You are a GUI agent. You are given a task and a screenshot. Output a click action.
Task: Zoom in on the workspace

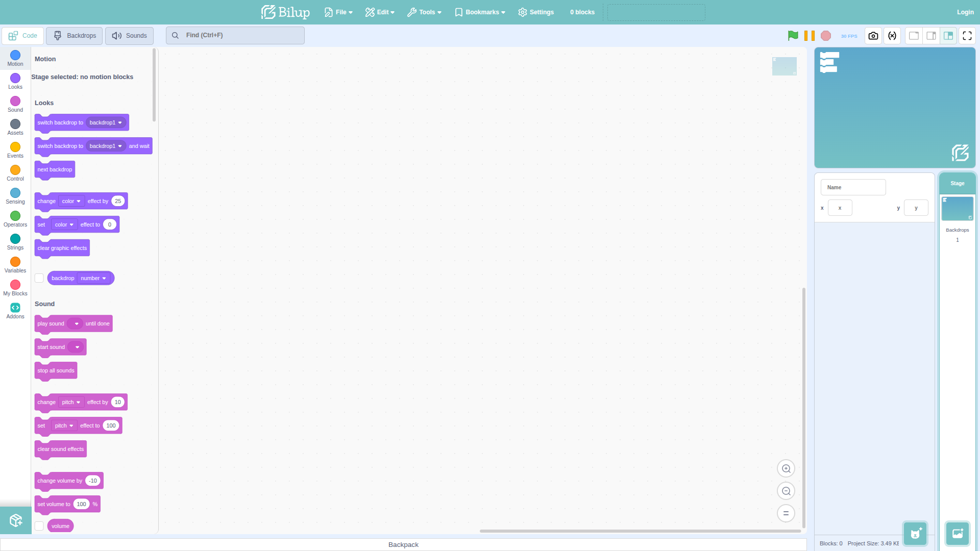pyautogui.click(x=786, y=468)
